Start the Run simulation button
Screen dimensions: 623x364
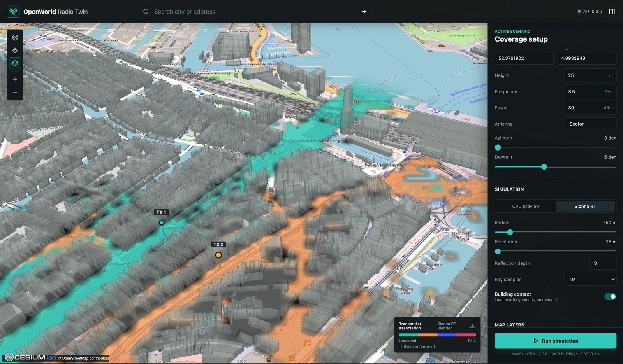[556, 341]
